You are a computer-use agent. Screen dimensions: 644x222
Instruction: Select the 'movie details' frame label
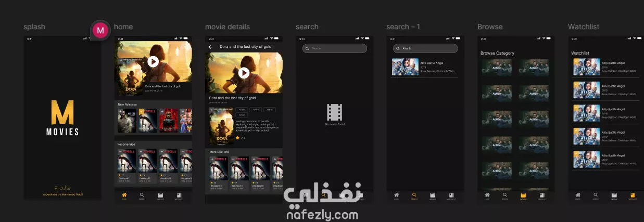[x=228, y=27]
